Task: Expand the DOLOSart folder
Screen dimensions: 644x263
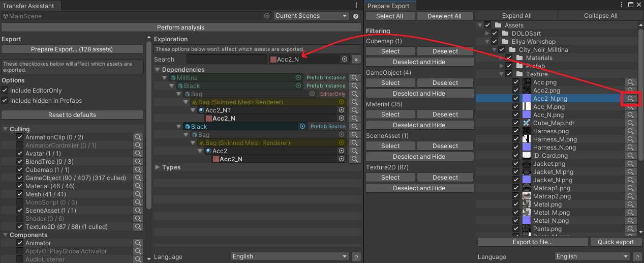Action: (487, 33)
